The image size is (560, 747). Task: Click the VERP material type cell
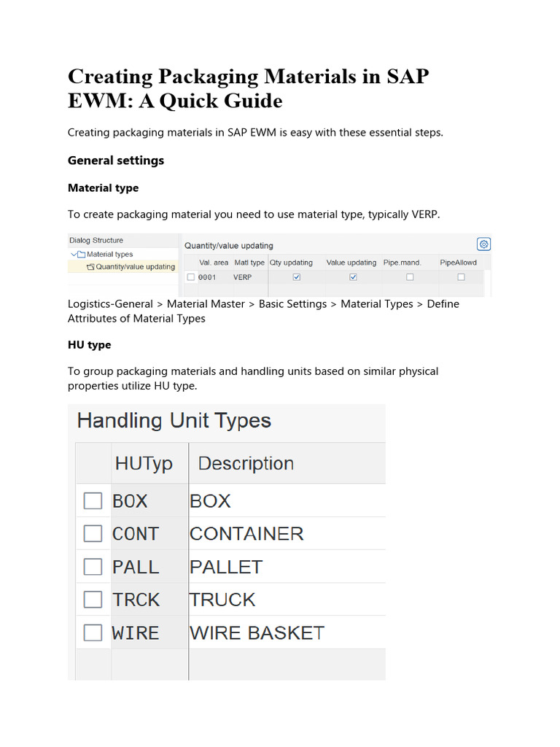pyautogui.click(x=243, y=277)
